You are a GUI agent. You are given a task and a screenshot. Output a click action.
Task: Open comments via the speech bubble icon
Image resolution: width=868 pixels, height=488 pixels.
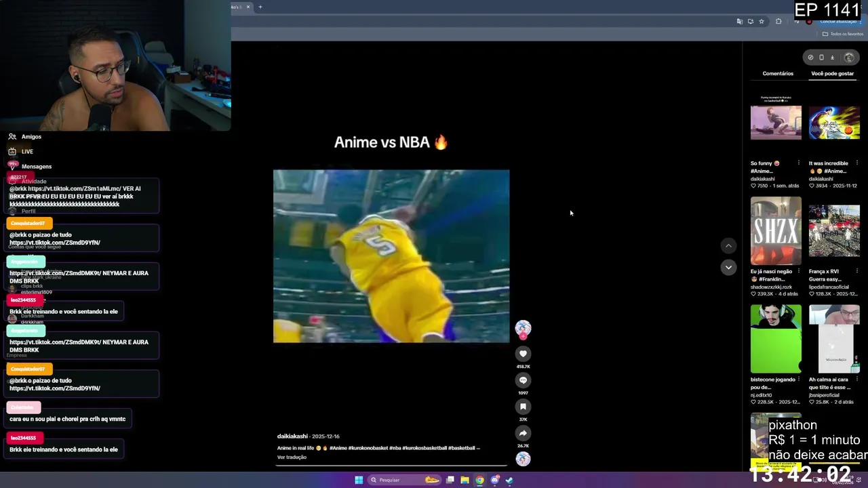(523, 380)
